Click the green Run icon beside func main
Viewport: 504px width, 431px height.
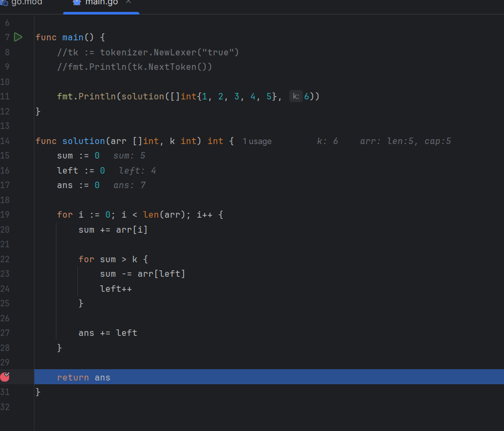pyautogui.click(x=18, y=37)
